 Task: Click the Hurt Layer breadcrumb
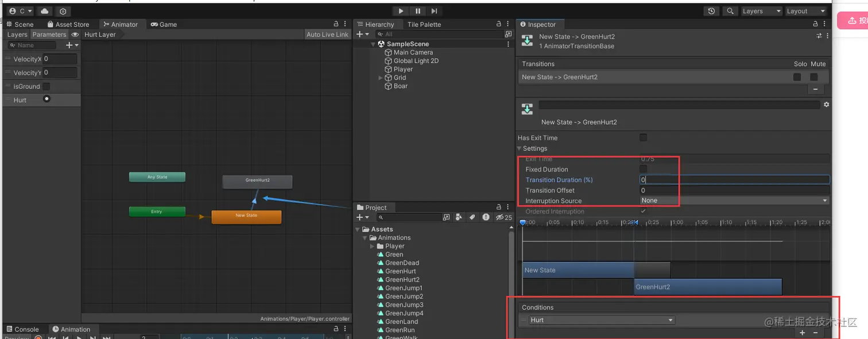[100, 34]
